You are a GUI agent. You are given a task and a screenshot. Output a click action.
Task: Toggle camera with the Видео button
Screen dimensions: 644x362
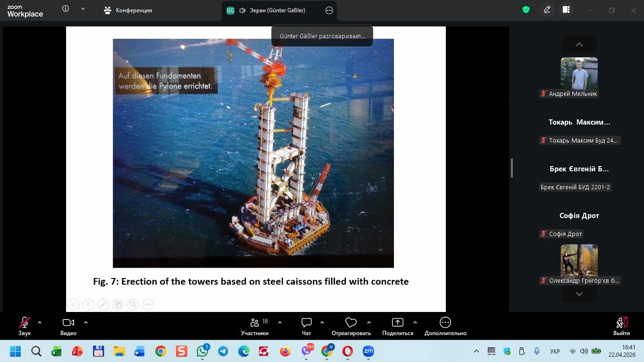(x=68, y=326)
